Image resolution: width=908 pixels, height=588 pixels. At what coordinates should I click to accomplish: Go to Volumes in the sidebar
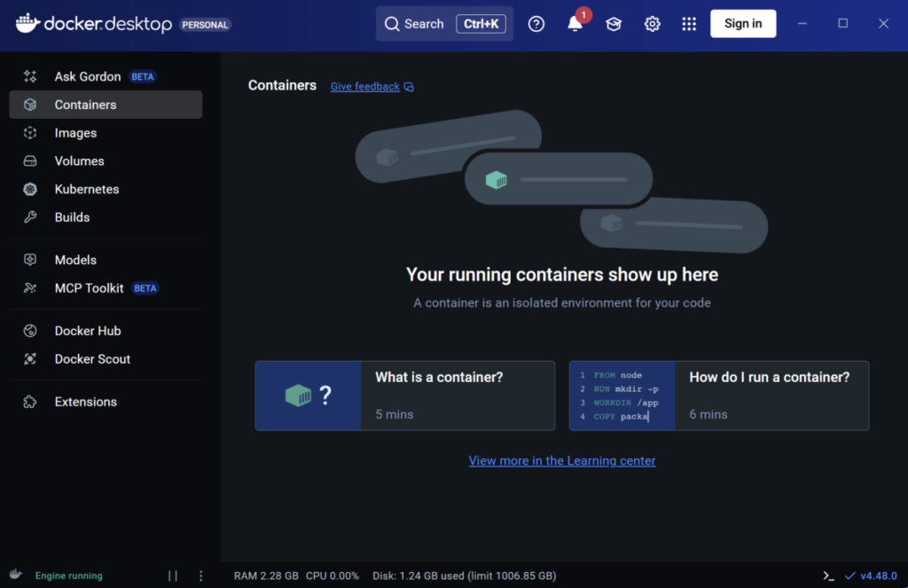click(x=79, y=161)
